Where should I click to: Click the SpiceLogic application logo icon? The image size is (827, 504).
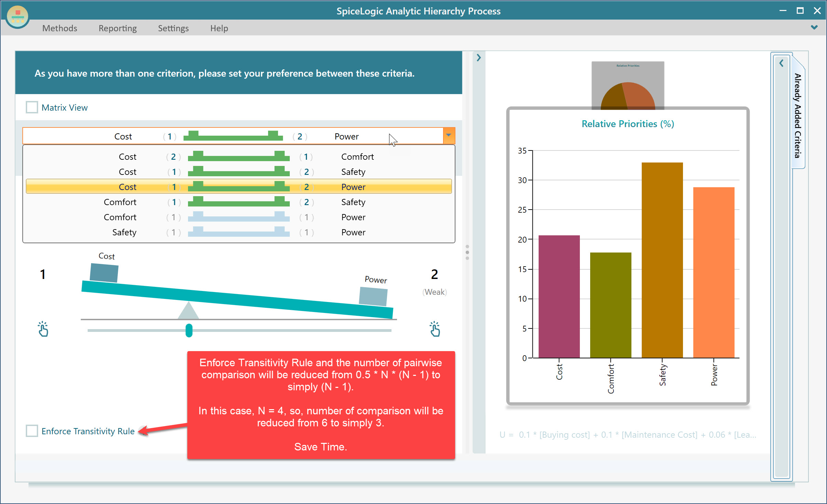[18, 17]
